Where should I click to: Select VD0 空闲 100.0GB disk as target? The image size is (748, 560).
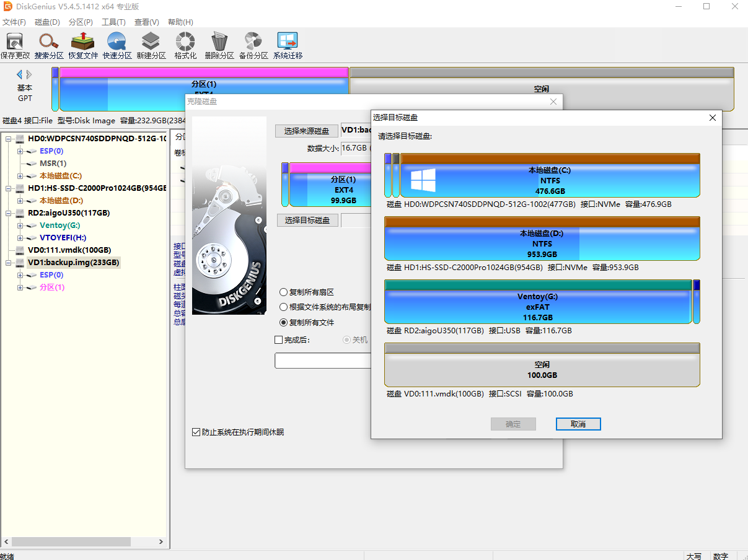tap(542, 365)
